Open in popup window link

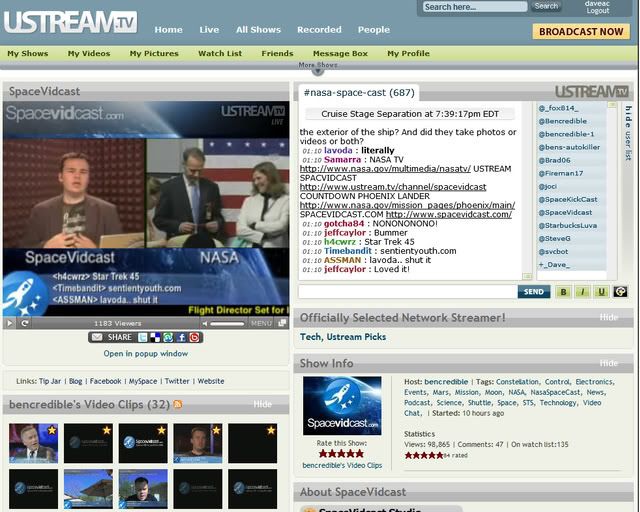[146, 354]
